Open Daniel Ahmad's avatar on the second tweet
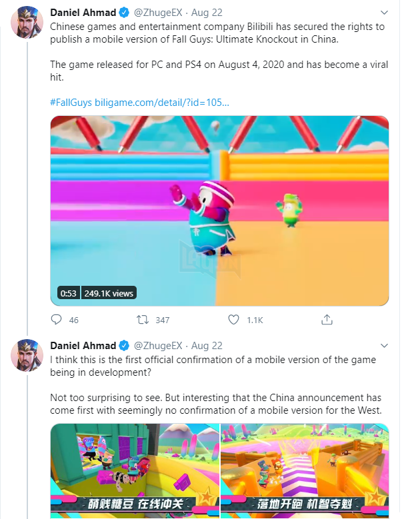 tap(27, 355)
